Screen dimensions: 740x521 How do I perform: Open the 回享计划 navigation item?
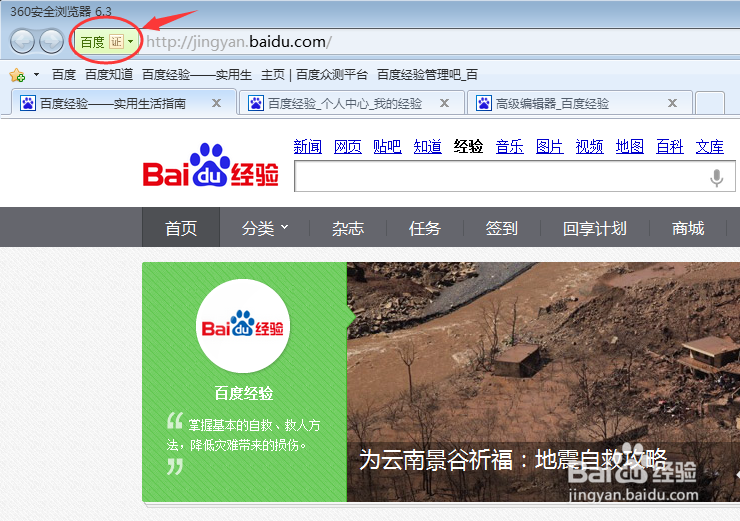click(595, 228)
